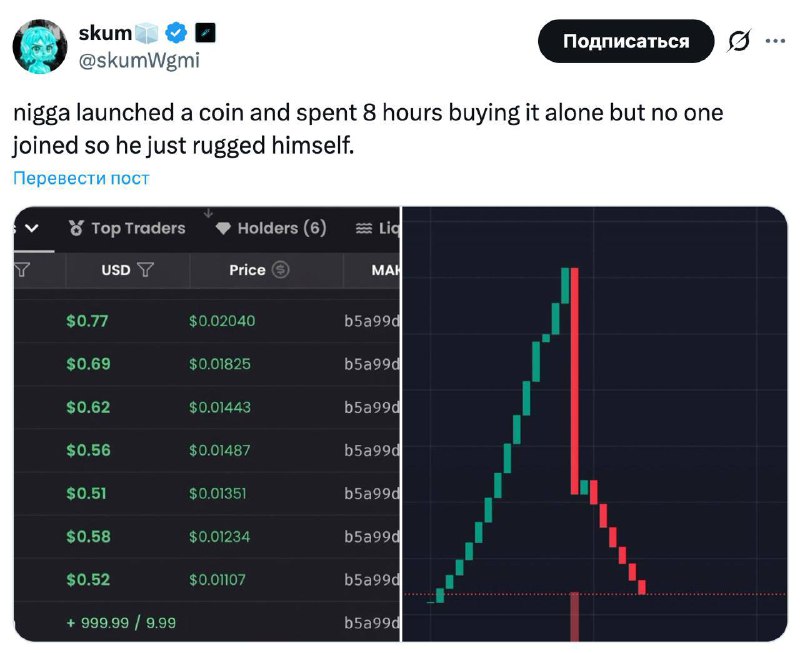The width and height of the screenshot is (800, 653).
Task: Expand the chevron dropdown left of Top Traders
Action: (x=31, y=228)
